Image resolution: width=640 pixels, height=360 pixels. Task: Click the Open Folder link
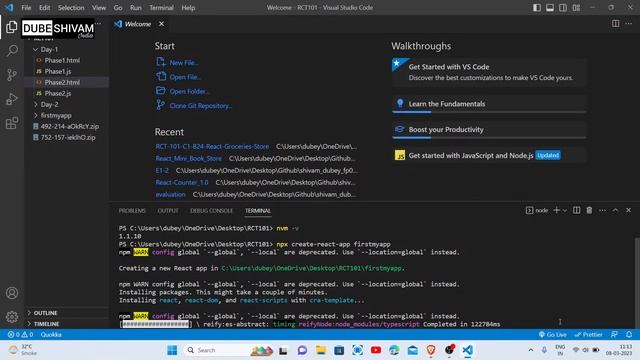point(182,91)
